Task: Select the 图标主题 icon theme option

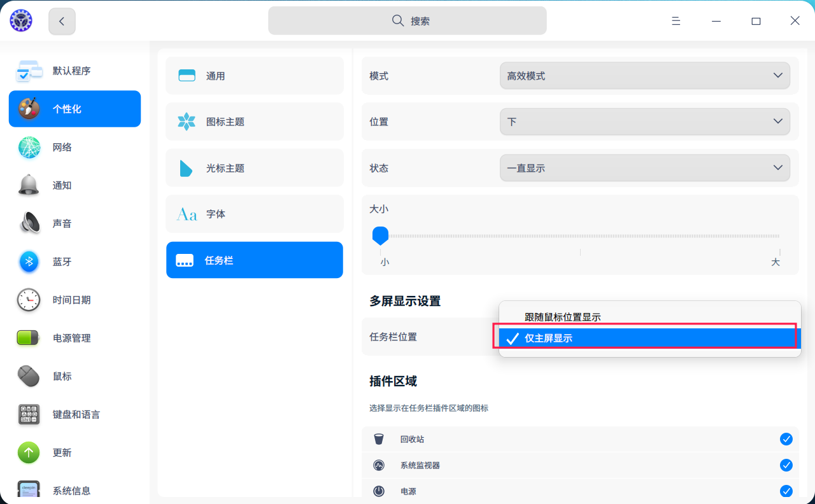Action: (254, 122)
